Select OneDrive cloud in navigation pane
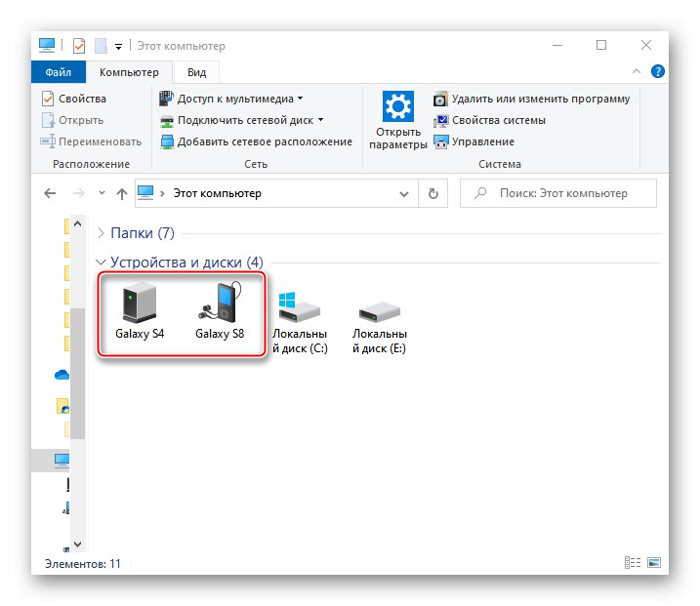Viewport: 700px width, 606px height. (x=62, y=375)
